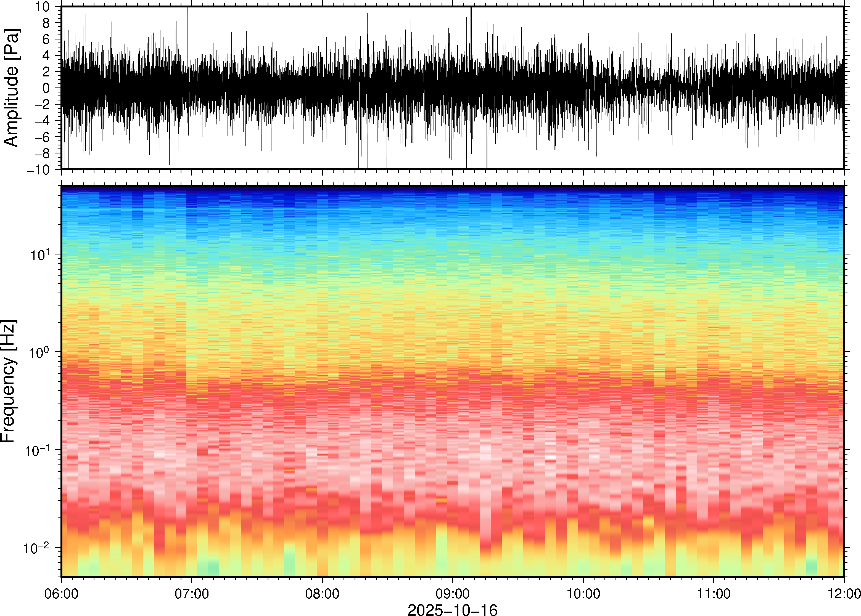This screenshot has height=616, width=861.
Task: Click the 08:00 time axis label
Action: [x=322, y=593]
